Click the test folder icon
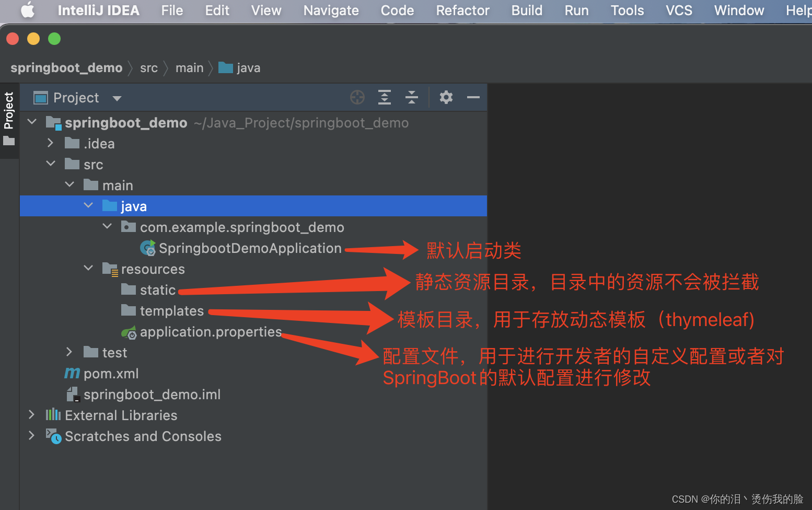The width and height of the screenshot is (812, 510). [x=91, y=352]
